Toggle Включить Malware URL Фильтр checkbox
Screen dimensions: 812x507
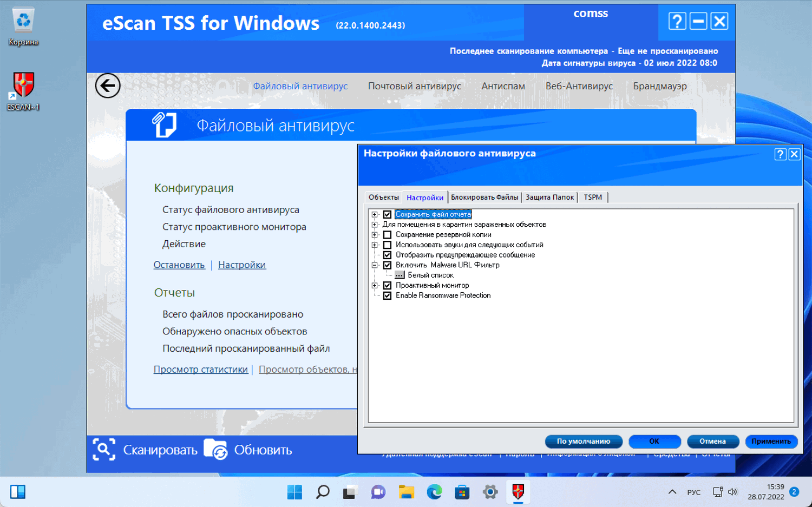pyautogui.click(x=387, y=265)
